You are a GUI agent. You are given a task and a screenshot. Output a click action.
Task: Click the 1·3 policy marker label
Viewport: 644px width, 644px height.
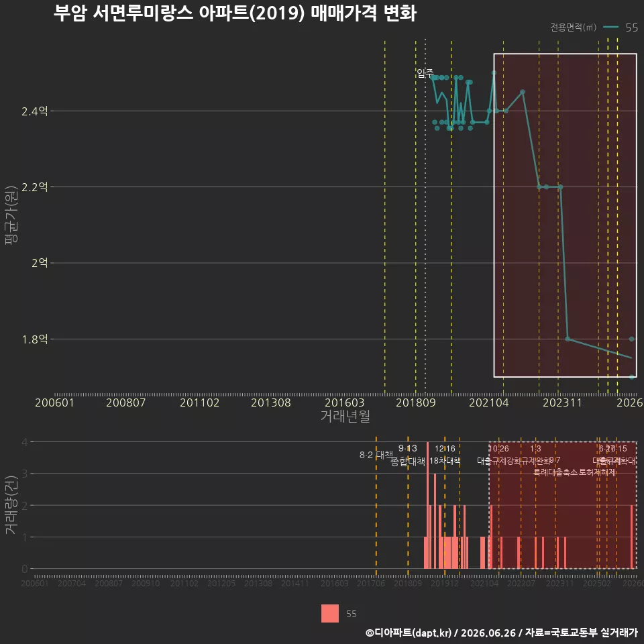tap(535, 449)
